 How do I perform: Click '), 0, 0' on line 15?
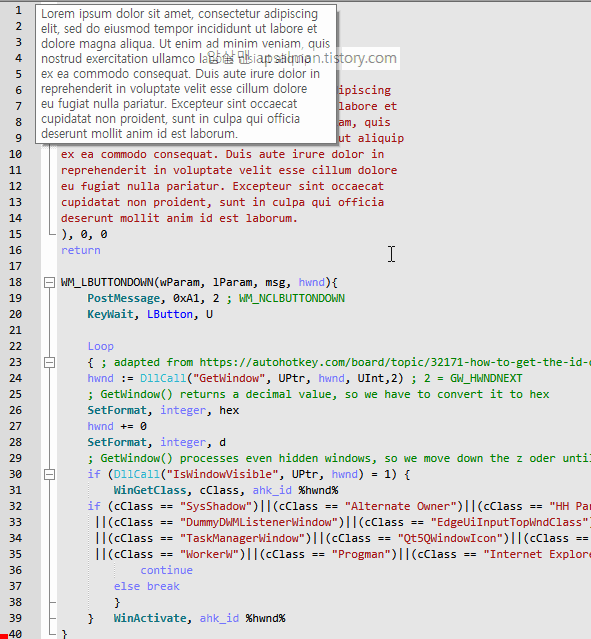pyautogui.click(x=84, y=234)
